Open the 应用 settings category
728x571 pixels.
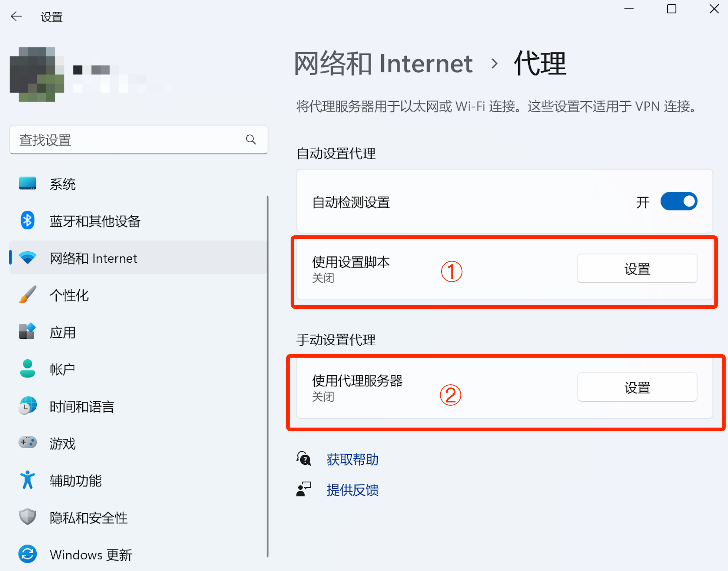point(138,332)
